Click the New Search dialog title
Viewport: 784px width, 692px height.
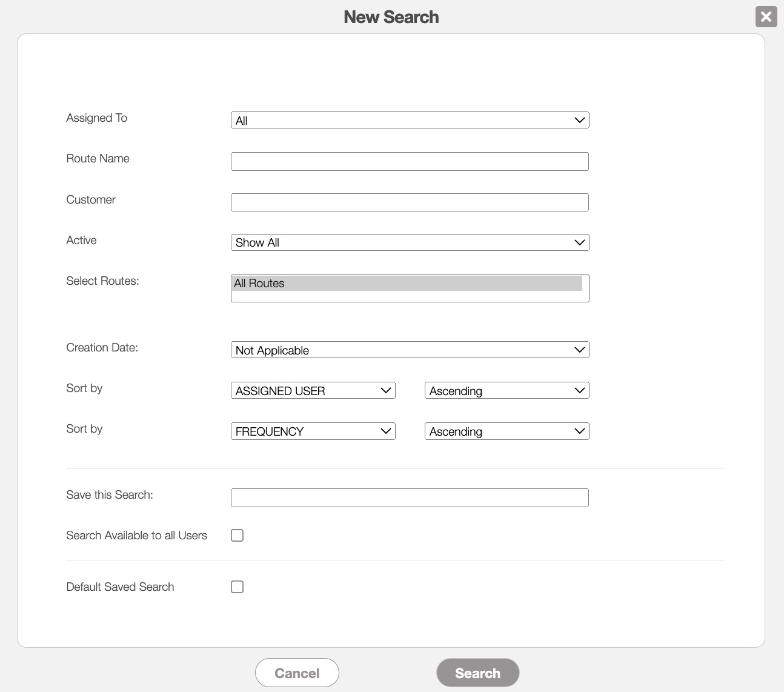pos(391,17)
